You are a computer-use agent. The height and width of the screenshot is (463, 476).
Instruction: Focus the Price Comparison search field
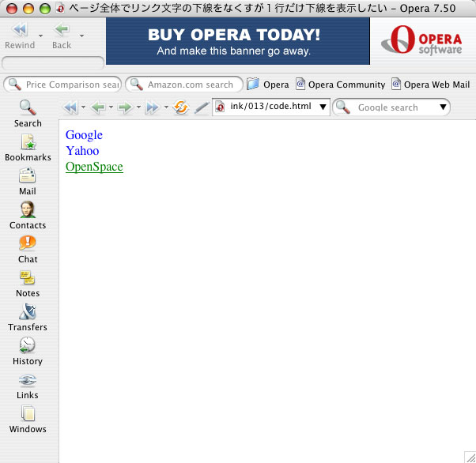tap(62, 85)
